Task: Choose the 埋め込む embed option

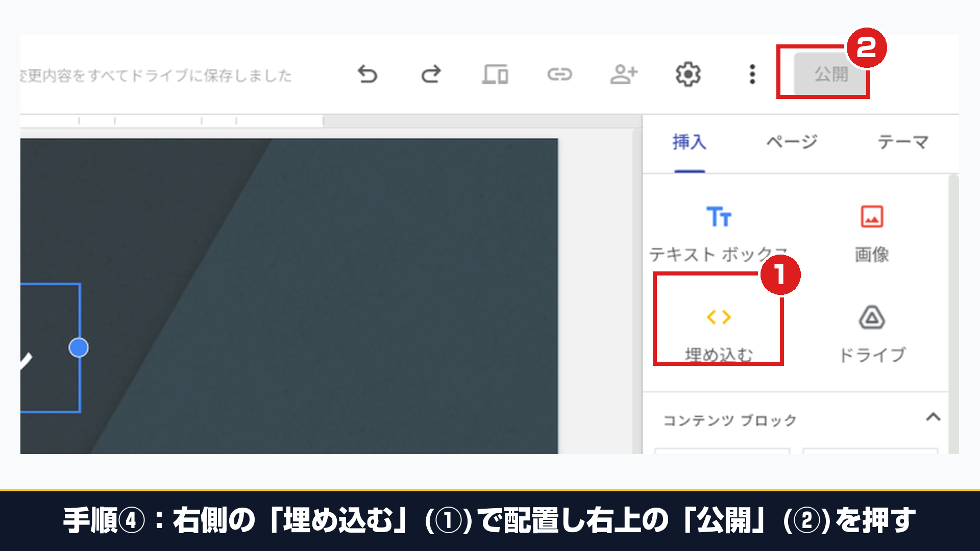Action: 719,334
